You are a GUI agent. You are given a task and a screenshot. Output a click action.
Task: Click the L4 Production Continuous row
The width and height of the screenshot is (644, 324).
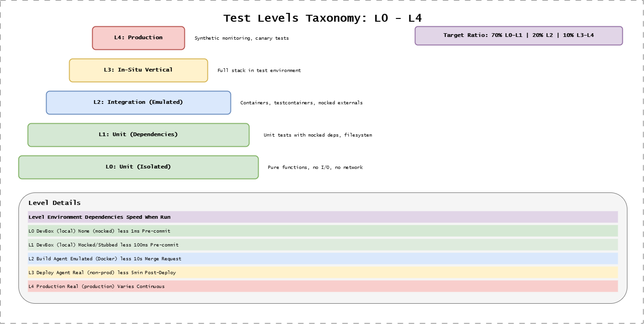(322, 286)
